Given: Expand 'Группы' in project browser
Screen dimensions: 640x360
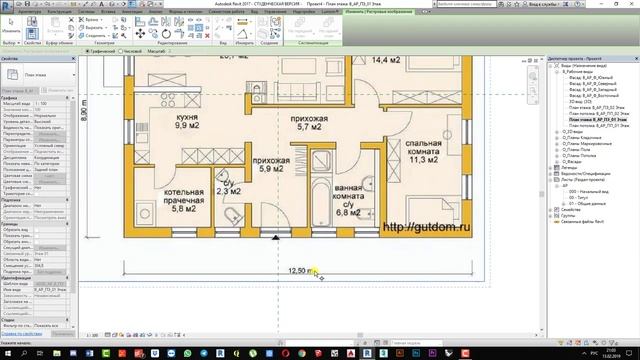Looking at the screenshot, I should coord(551,216).
